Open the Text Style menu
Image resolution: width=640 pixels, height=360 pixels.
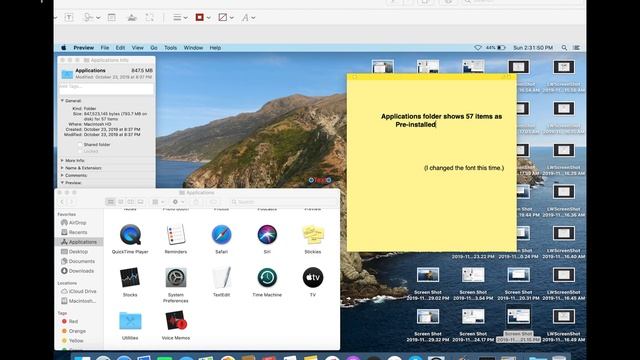tap(248, 18)
